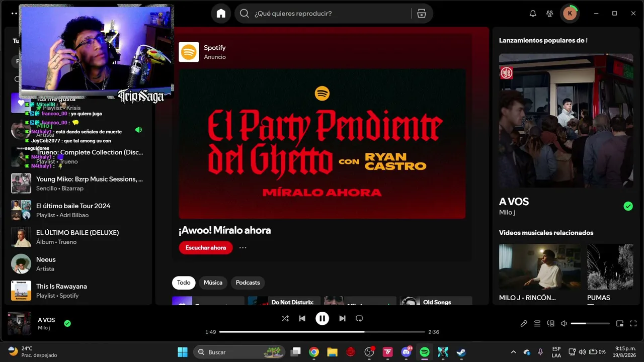Open Old Songs shortcut card
This screenshot has height=362, width=644.
tap(436, 301)
